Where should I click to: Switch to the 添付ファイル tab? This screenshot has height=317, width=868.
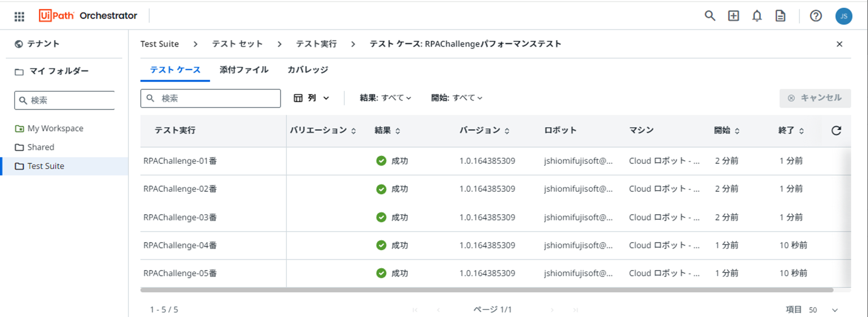click(x=244, y=70)
